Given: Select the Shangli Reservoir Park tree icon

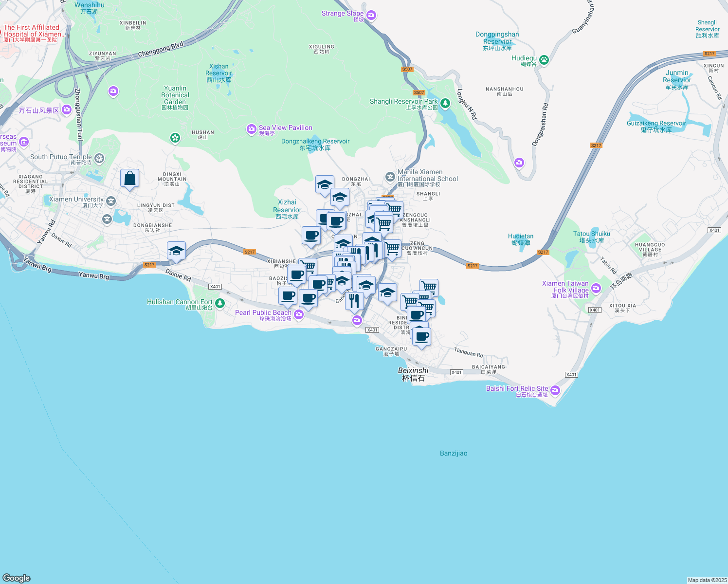Looking at the screenshot, I should (x=445, y=103).
